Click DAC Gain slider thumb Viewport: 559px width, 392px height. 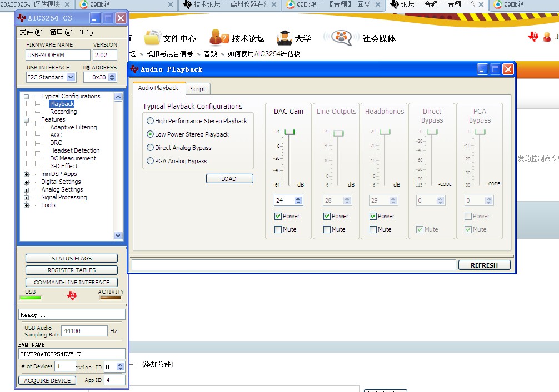[290, 132]
